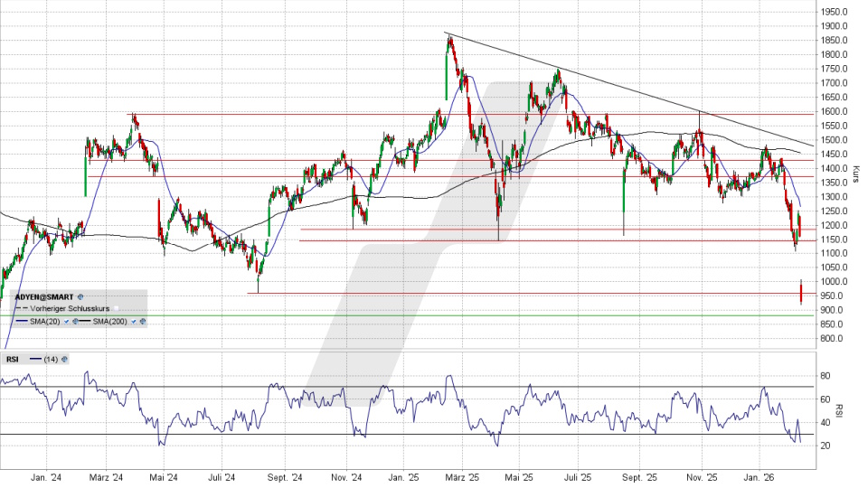Click the Mai '24 date axis label
This screenshot has width=868, height=488.
click(x=164, y=477)
